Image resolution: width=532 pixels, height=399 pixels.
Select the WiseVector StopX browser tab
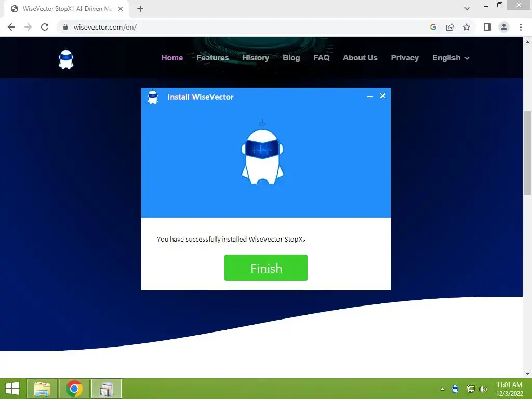pos(66,9)
